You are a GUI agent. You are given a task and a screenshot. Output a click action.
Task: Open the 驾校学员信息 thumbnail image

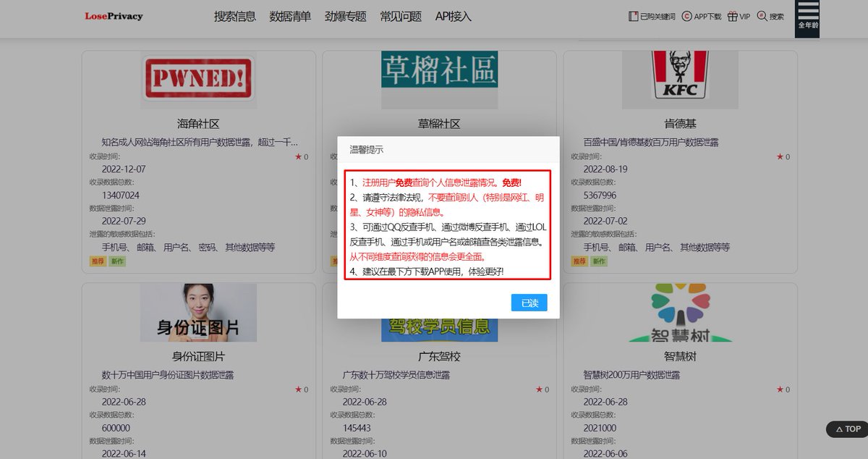(440, 329)
